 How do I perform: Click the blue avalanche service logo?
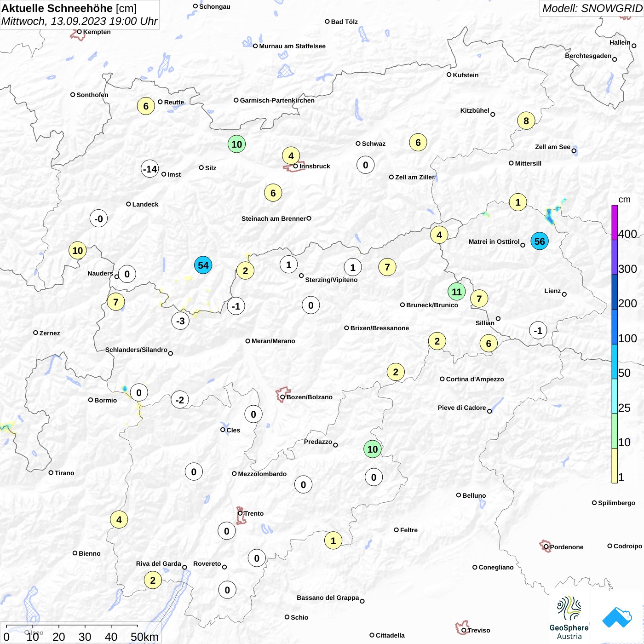coord(617,618)
